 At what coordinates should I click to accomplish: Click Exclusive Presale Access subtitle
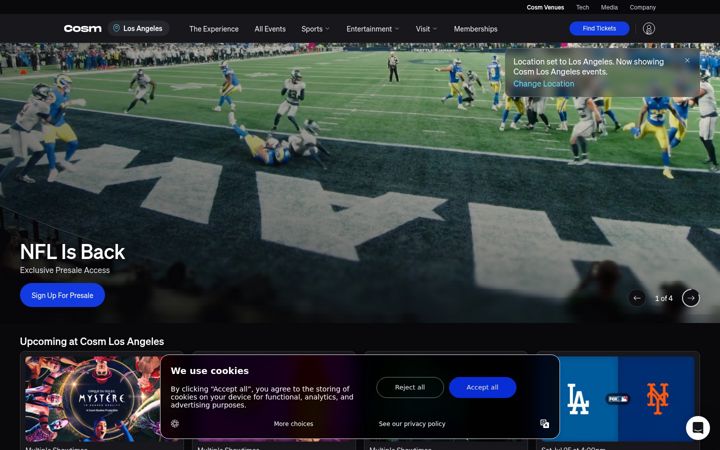click(65, 270)
